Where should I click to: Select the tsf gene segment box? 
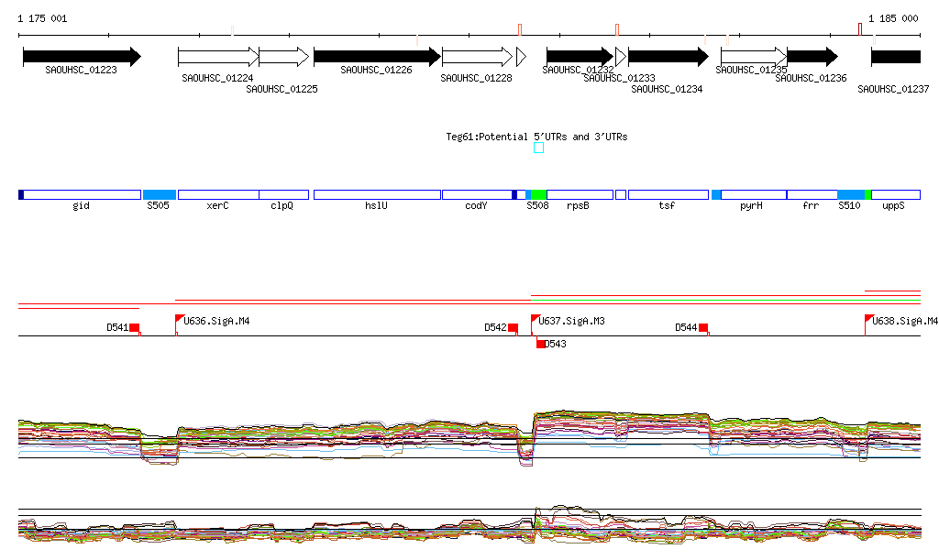[668, 195]
